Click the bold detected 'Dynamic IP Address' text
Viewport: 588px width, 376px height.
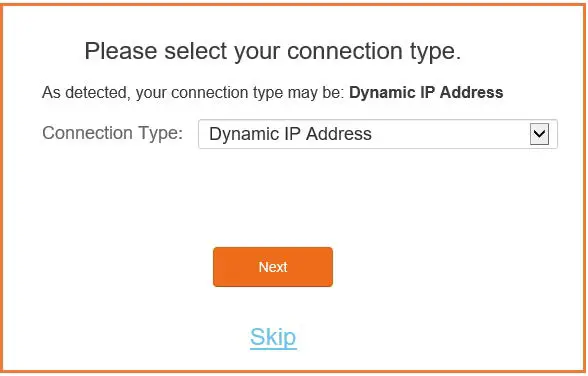point(426,92)
